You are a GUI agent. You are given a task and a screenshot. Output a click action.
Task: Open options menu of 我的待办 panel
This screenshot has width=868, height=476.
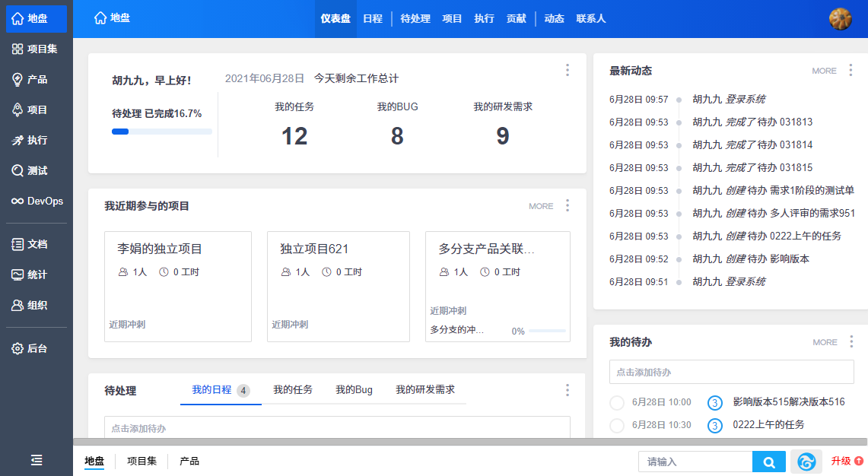tap(851, 341)
